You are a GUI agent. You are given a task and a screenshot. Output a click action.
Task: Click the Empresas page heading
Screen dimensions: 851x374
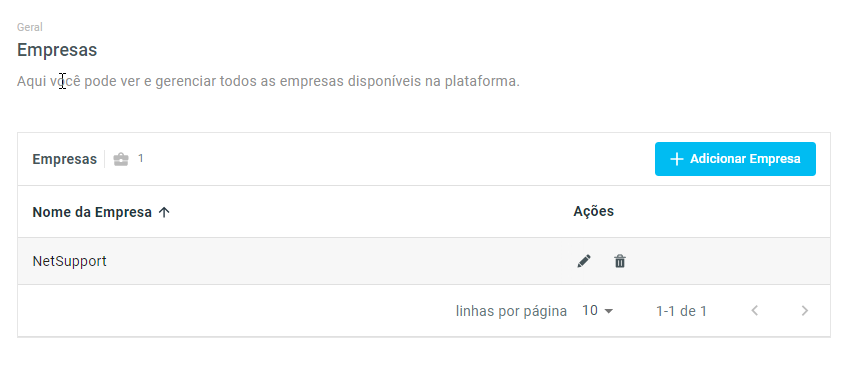click(57, 50)
